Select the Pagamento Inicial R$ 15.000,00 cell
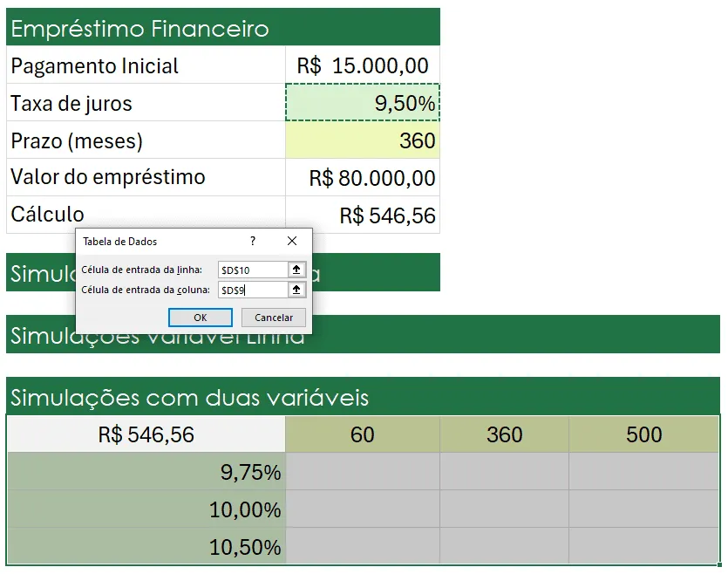The image size is (728, 574). [x=363, y=65]
